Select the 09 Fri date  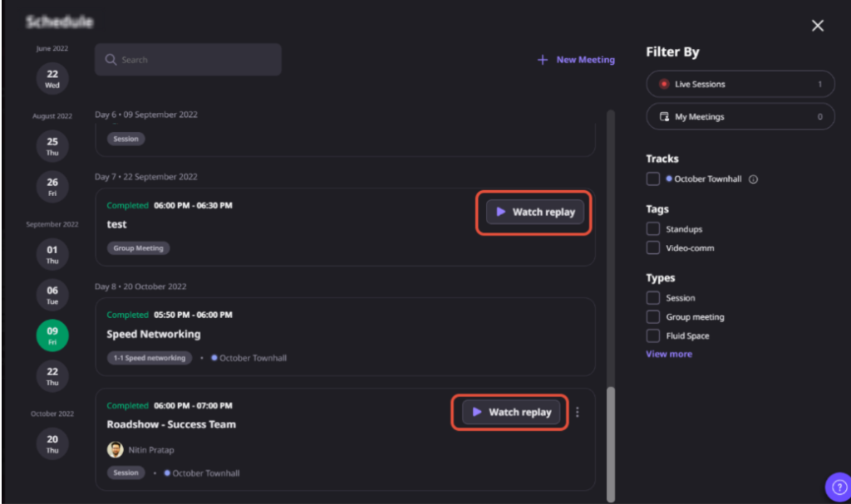pos(52,335)
